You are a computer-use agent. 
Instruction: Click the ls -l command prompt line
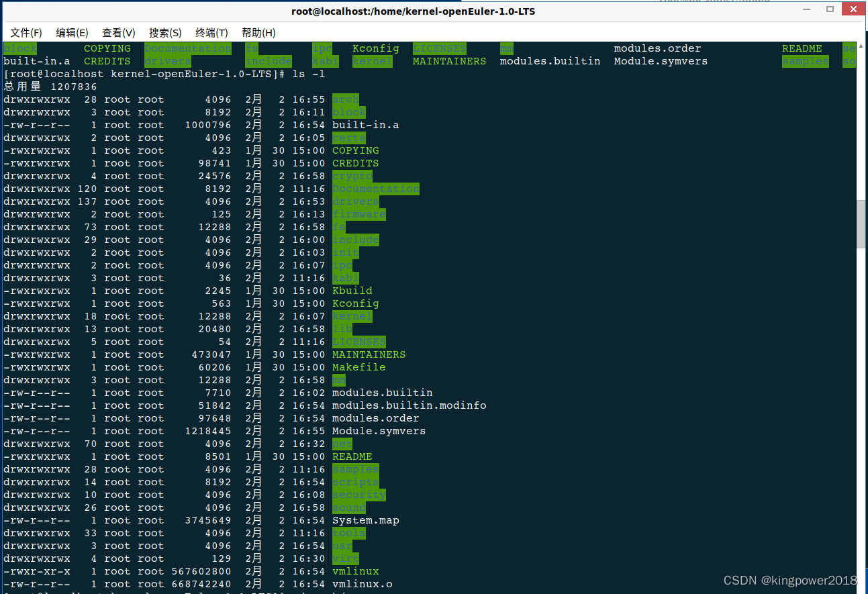pyautogui.click(x=164, y=74)
